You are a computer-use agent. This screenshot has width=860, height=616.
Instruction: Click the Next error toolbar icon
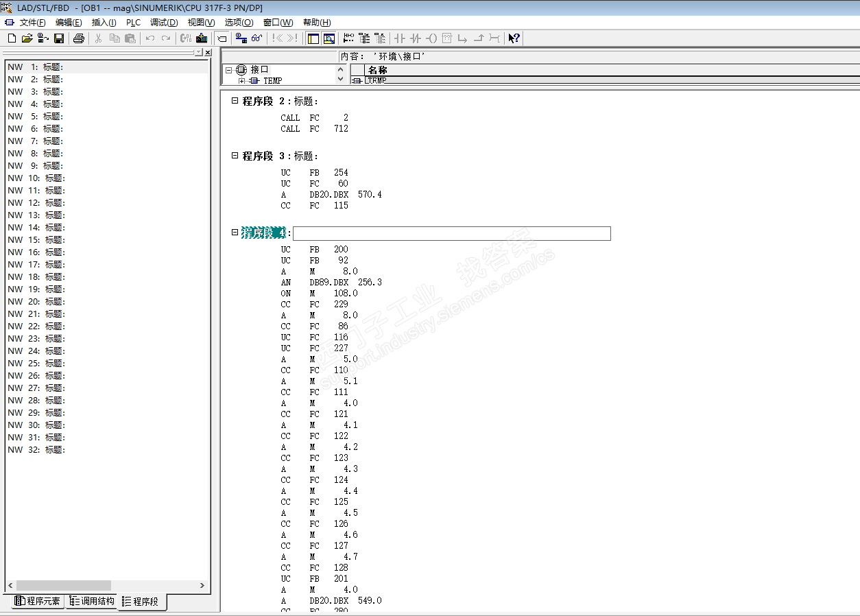293,38
